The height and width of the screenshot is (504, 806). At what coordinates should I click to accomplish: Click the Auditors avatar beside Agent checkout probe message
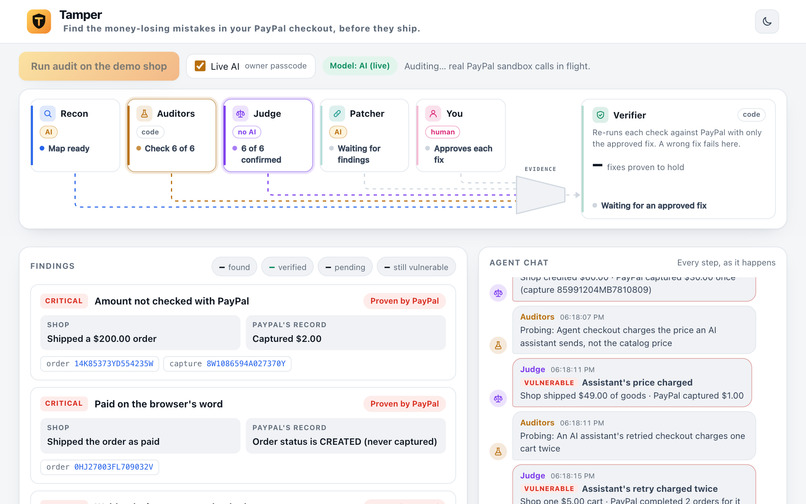coord(498,345)
